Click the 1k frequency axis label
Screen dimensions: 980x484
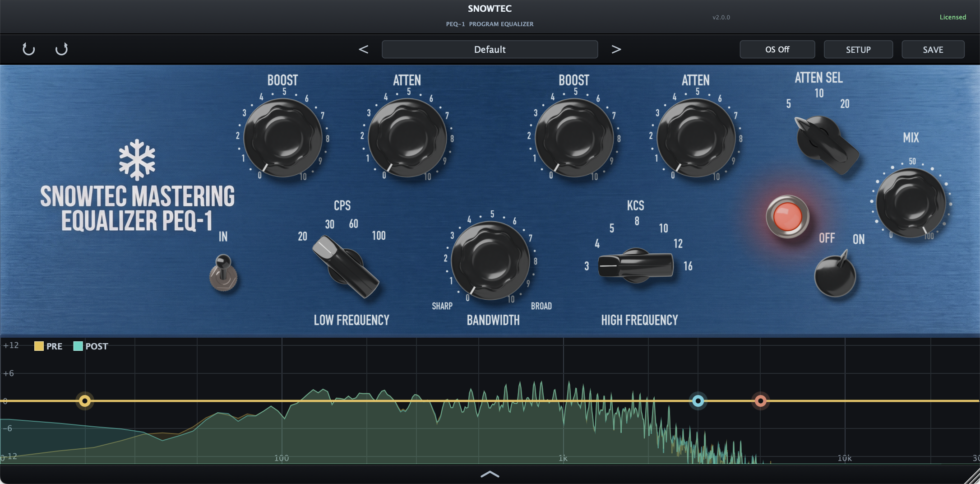click(x=563, y=458)
